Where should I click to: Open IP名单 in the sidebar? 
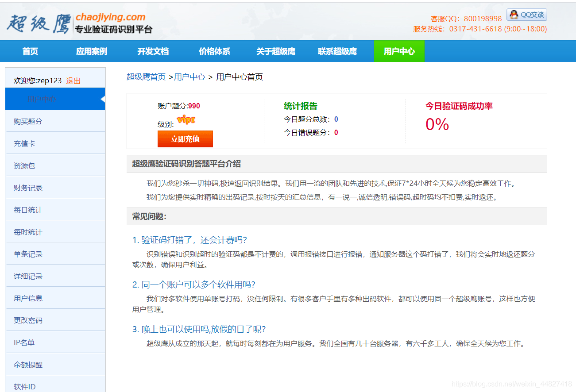pos(55,342)
